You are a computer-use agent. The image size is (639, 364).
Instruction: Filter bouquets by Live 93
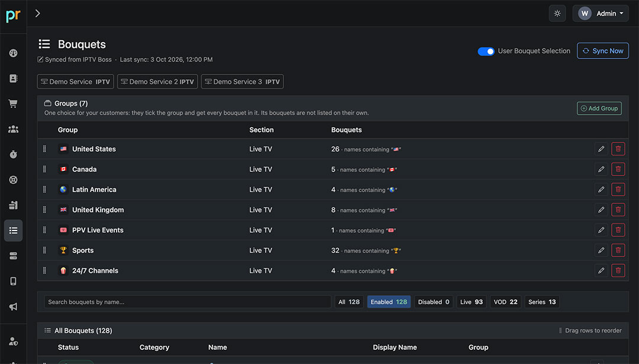click(x=472, y=302)
